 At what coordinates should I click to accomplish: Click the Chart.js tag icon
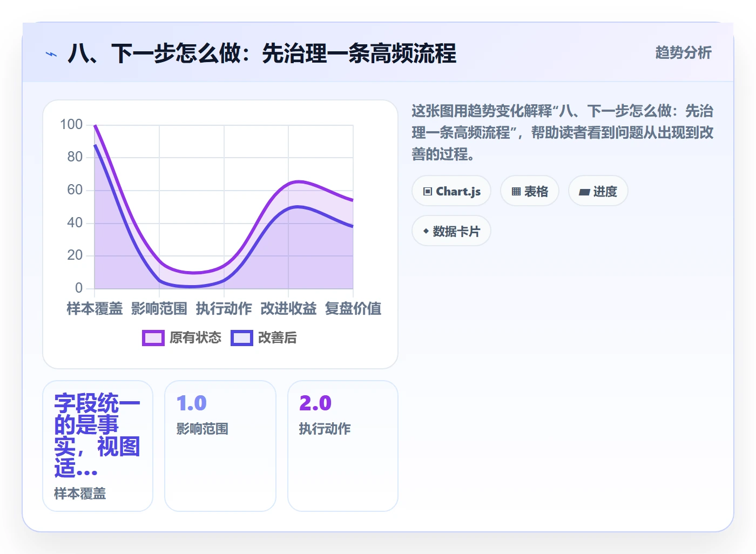(x=428, y=192)
